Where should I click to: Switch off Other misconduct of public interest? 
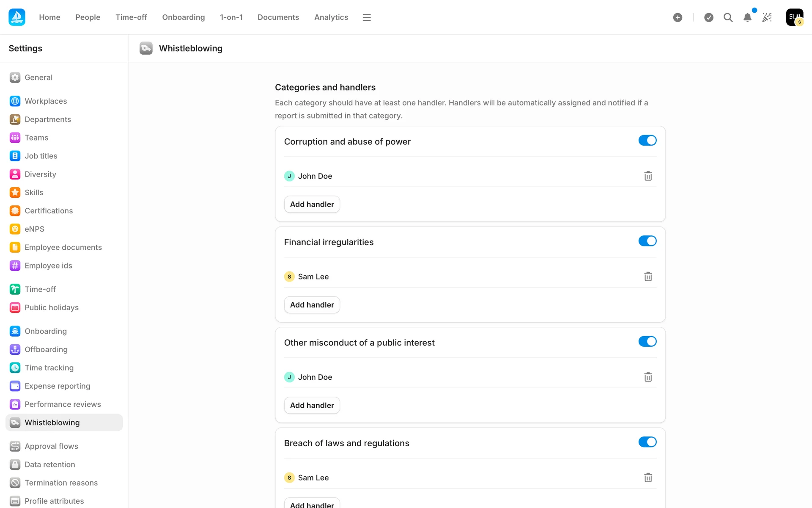click(x=647, y=342)
